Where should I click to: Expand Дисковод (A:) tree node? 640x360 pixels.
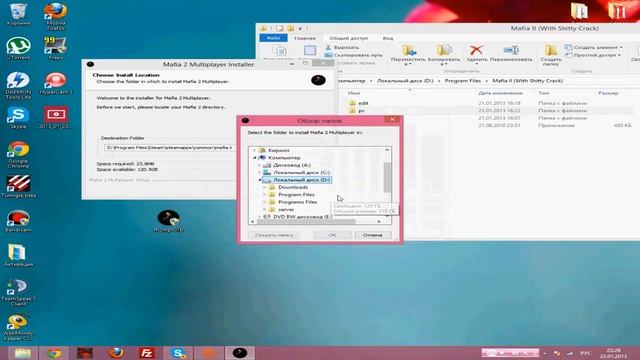click(x=260, y=165)
